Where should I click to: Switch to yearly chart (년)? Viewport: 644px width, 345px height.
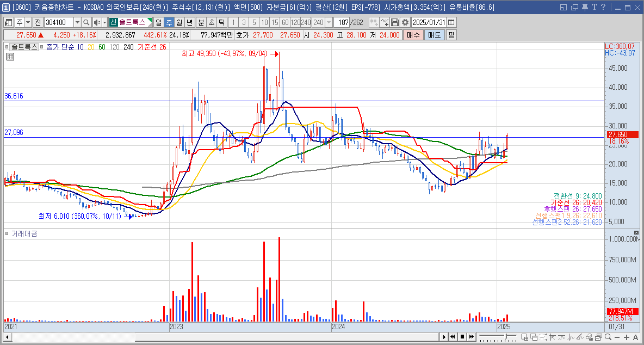(189, 22)
